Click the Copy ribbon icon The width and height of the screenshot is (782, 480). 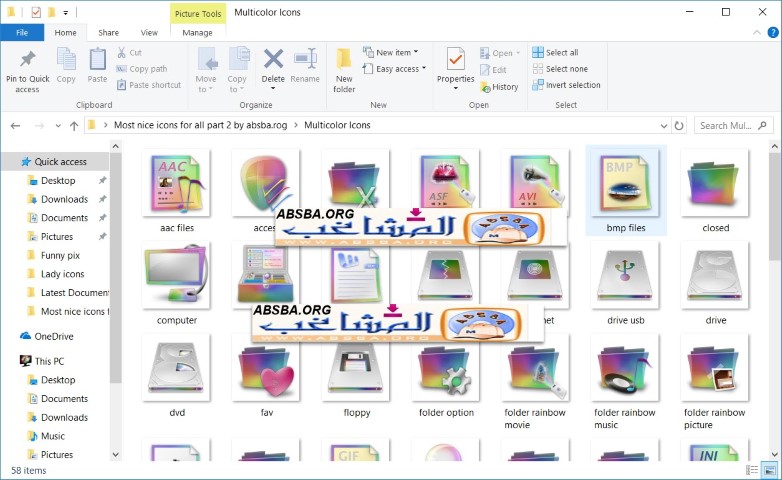point(66,65)
